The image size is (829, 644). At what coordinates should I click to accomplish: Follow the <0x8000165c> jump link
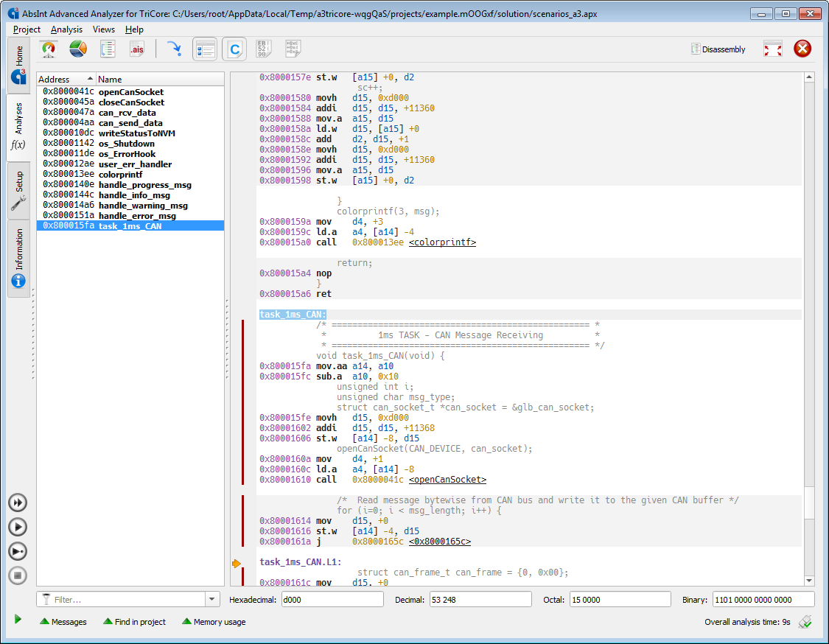(440, 542)
